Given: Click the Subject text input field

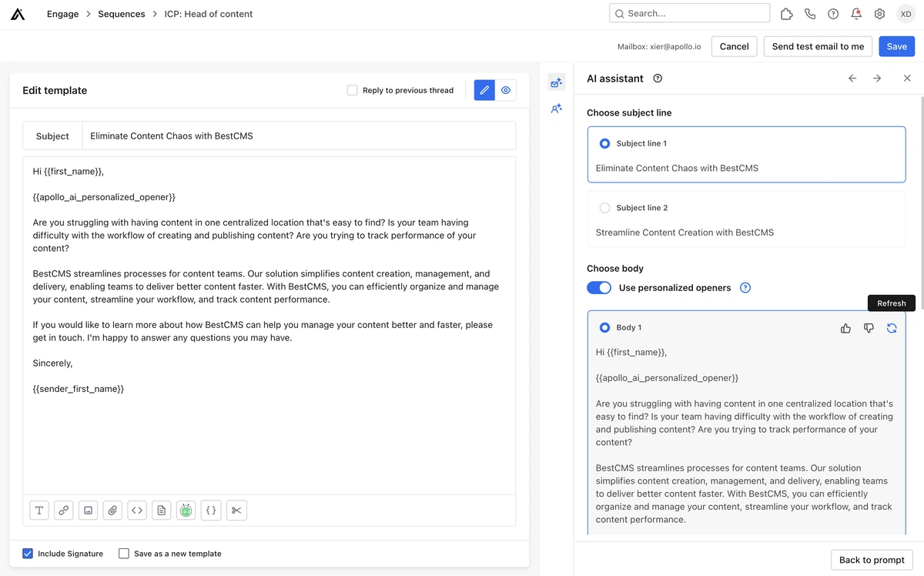Looking at the screenshot, I should (x=298, y=136).
